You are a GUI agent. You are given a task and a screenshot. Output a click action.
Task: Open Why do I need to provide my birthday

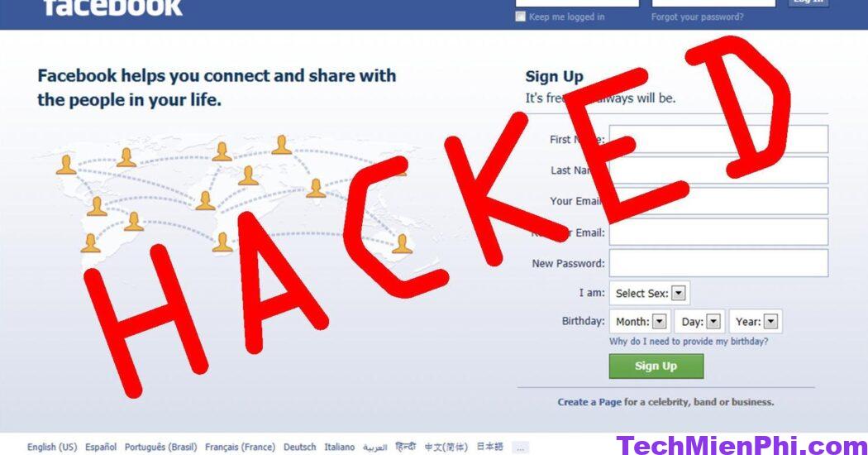click(x=689, y=342)
